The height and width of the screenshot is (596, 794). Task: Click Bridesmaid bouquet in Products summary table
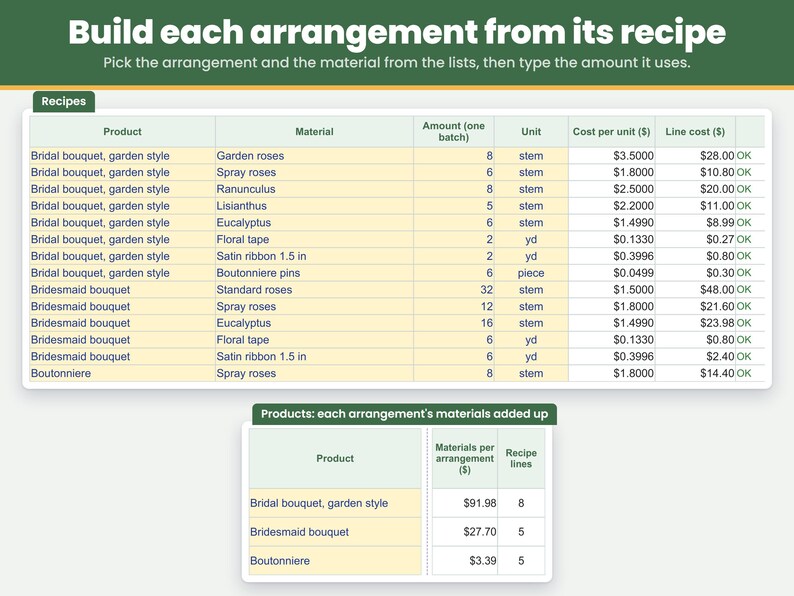pyautogui.click(x=335, y=532)
